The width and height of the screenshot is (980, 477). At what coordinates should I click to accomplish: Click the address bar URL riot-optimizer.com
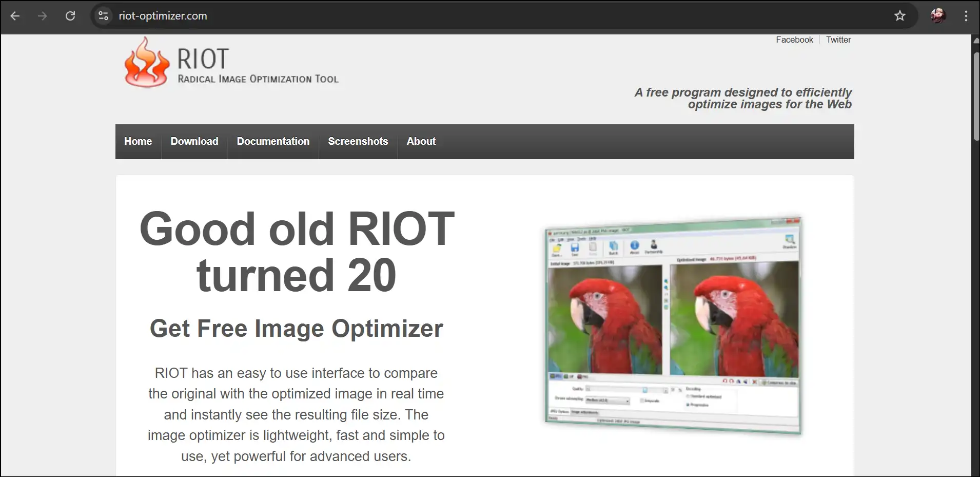click(x=163, y=16)
